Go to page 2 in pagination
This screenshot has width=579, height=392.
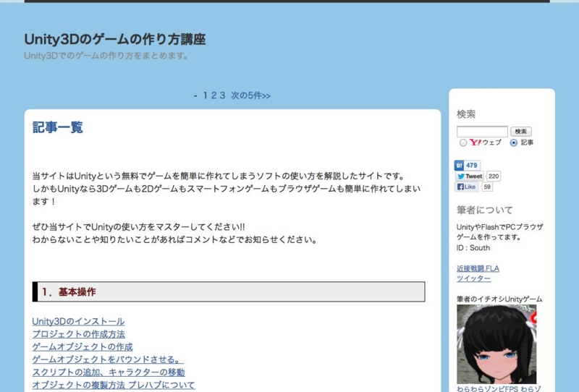(214, 95)
